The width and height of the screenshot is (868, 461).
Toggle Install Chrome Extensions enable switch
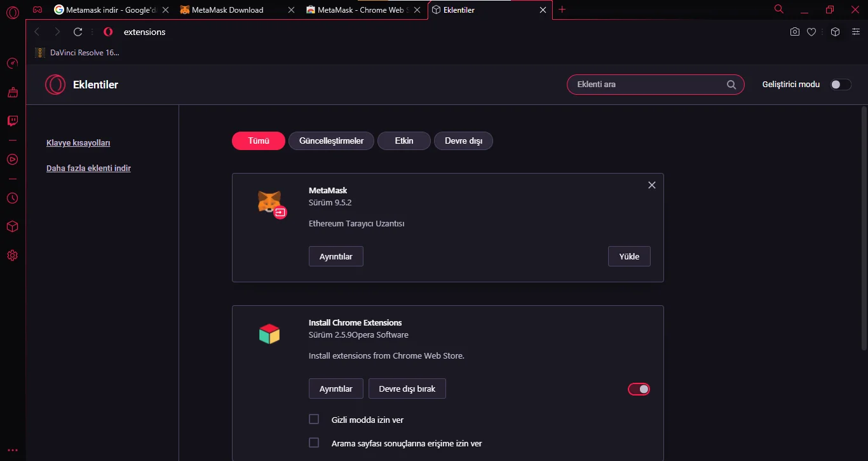click(639, 389)
